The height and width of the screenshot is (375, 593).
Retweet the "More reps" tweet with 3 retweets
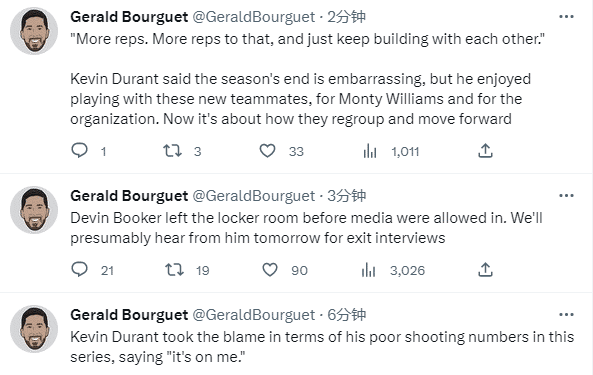click(172, 151)
